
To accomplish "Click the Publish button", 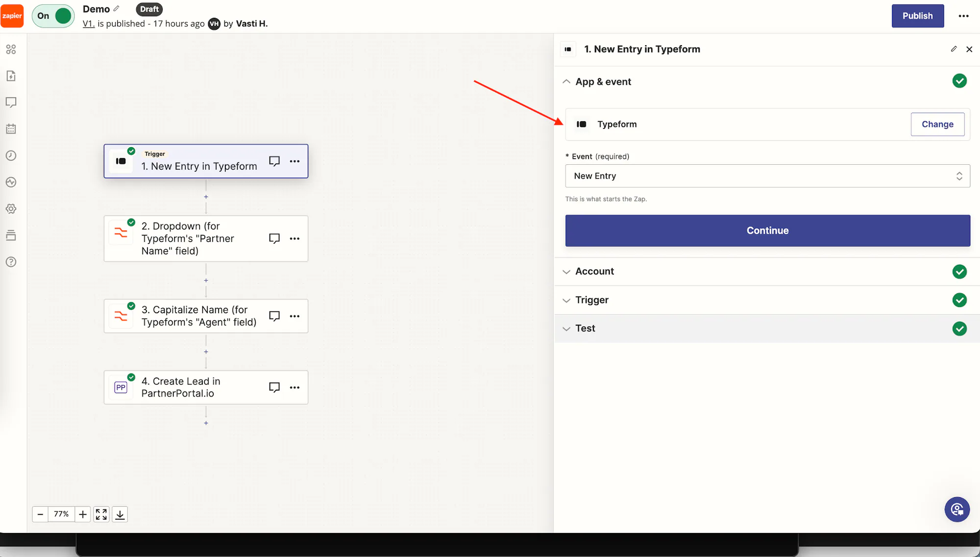I will click(x=917, y=16).
